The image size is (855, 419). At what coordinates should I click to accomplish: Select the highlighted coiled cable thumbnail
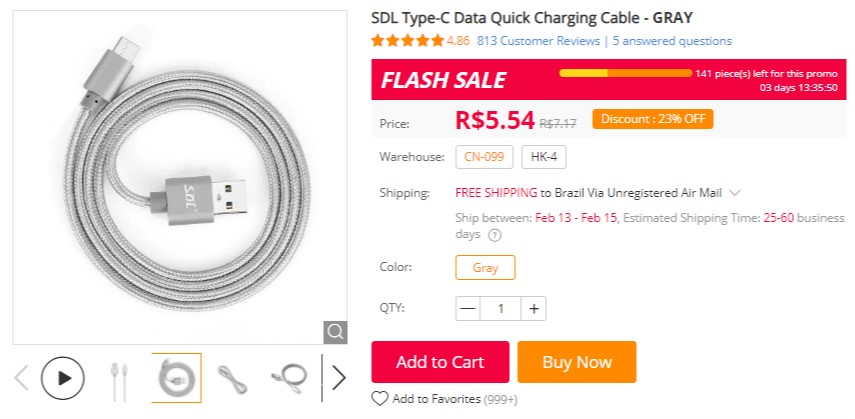[x=176, y=378]
